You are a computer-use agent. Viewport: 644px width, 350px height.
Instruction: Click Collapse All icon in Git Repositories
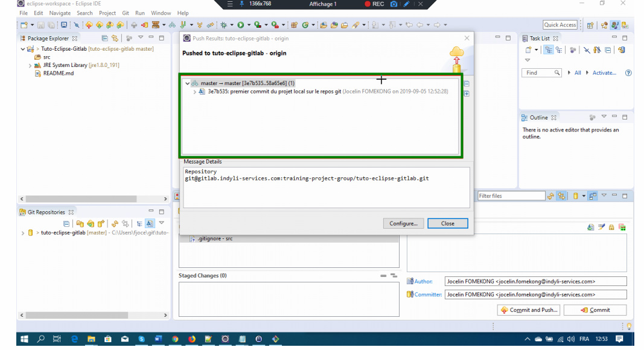[x=66, y=224]
